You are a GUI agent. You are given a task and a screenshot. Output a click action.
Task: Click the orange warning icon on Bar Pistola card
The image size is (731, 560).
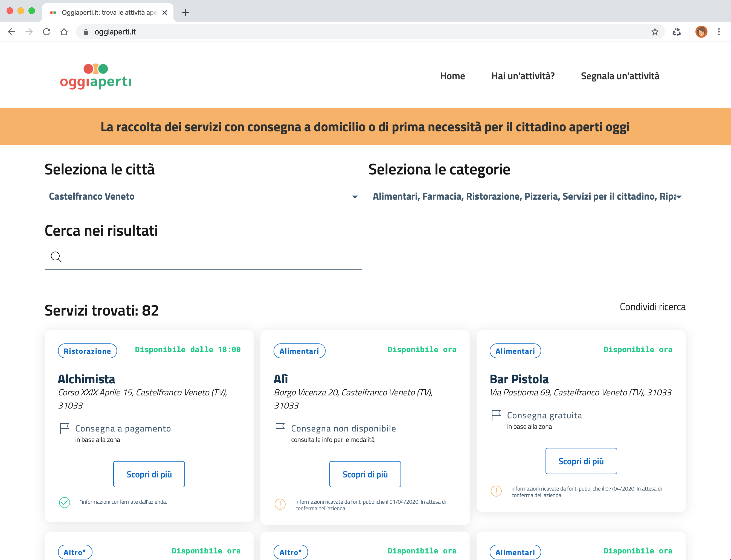point(496,491)
